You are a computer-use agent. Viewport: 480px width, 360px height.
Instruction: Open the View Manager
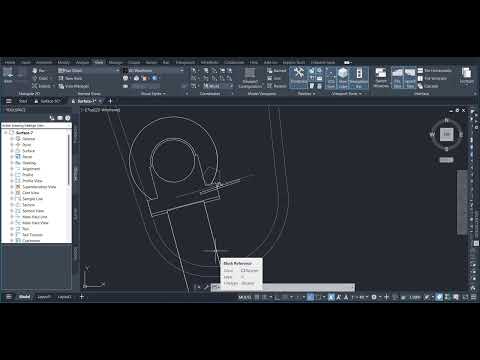pos(74,86)
